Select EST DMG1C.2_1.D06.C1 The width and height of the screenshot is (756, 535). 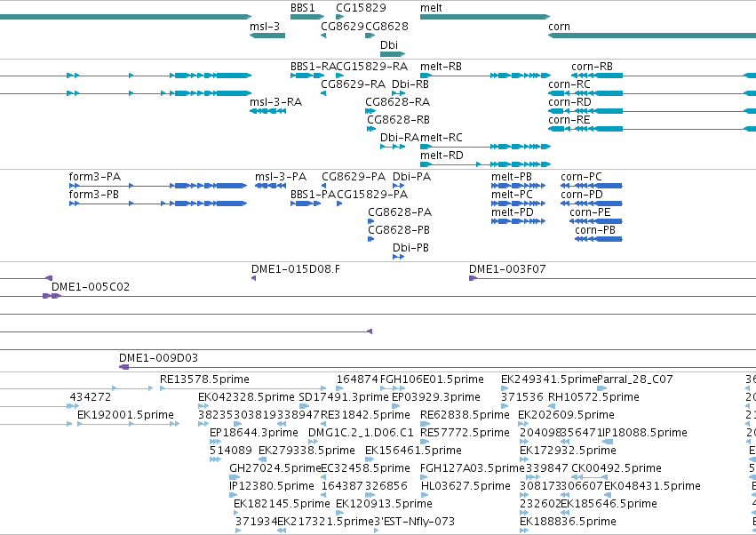coord(361,433)
